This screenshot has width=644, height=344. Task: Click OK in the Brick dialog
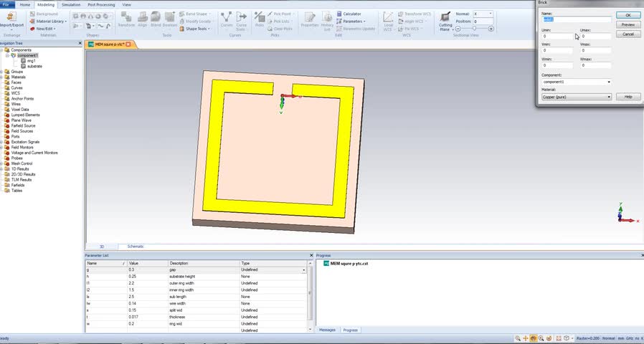(628, 15)
